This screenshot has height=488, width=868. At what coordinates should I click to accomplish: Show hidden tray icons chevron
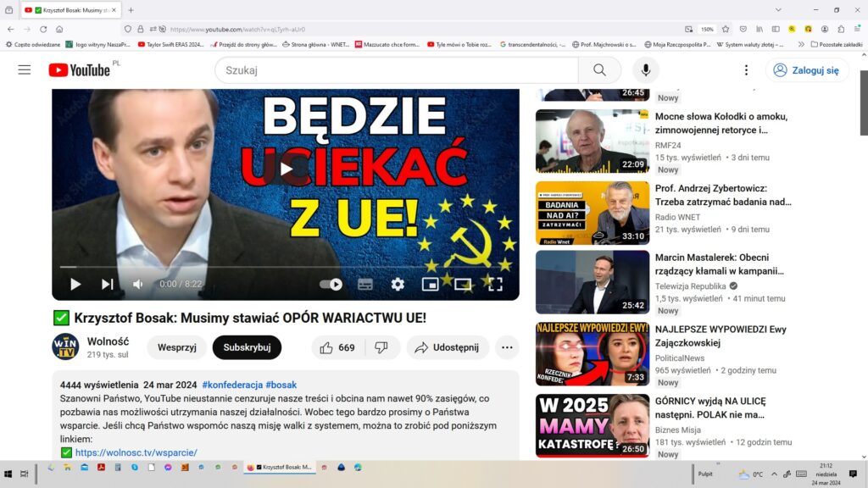pos(774,474)
